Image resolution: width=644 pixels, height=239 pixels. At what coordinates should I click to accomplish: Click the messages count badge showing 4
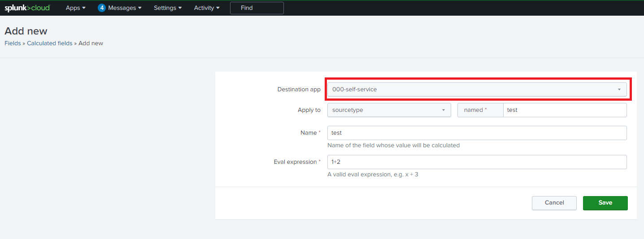[x=102, y=8]
